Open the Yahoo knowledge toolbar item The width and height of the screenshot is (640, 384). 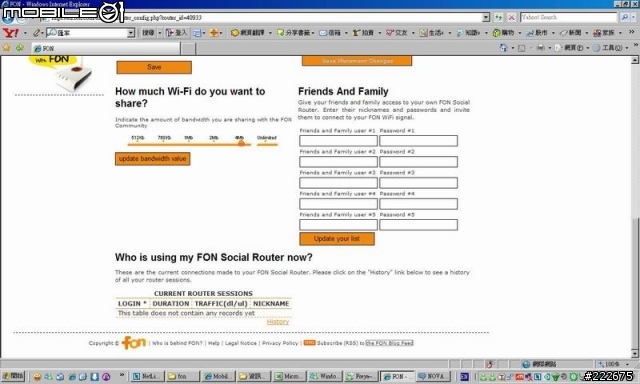[469, 33]
